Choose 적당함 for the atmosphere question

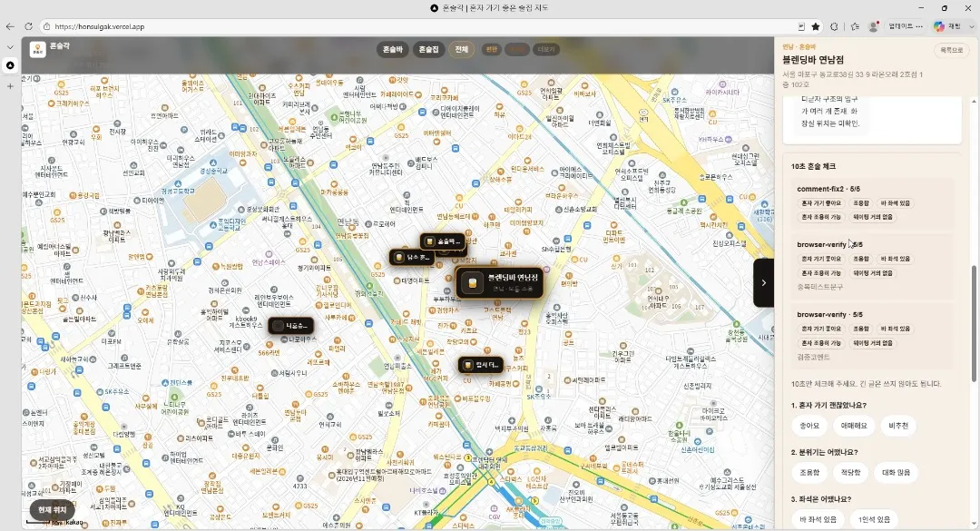850,472
